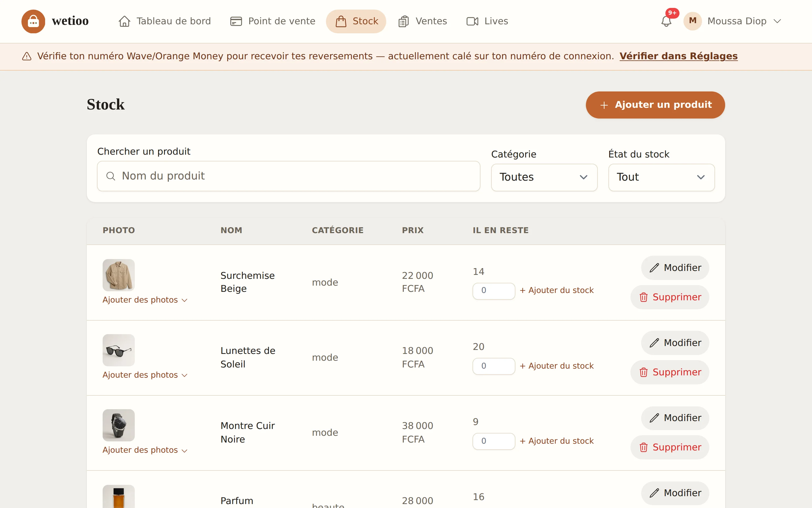Go to Point de vente
812x508 pixels.
click(x=273, y=21)
